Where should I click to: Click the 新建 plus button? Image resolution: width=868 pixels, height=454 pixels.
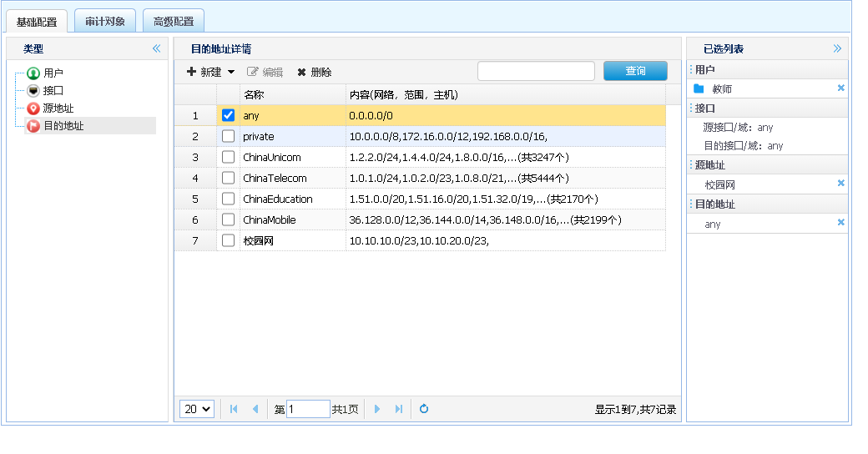click(x=204, y=72)
